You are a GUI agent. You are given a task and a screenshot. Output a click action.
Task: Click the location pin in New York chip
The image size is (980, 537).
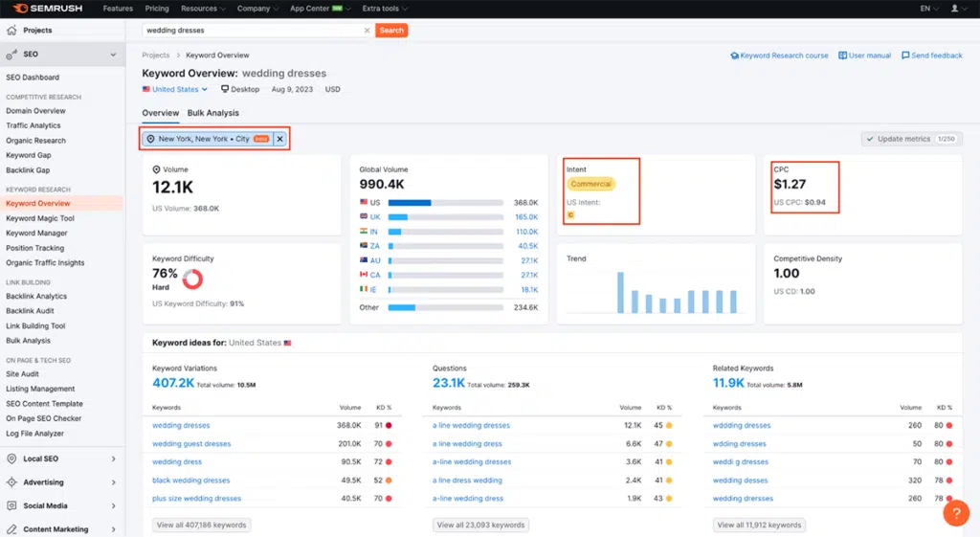150,139
